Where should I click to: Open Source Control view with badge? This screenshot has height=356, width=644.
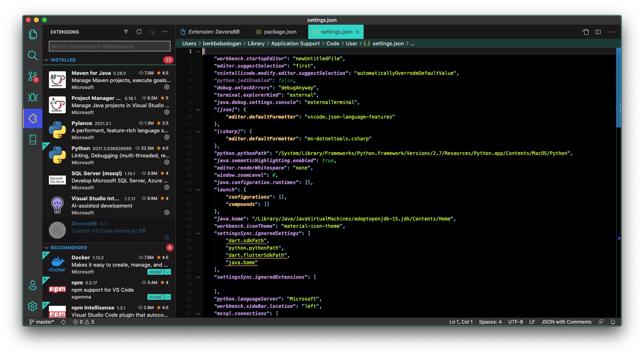pos(33,77)
